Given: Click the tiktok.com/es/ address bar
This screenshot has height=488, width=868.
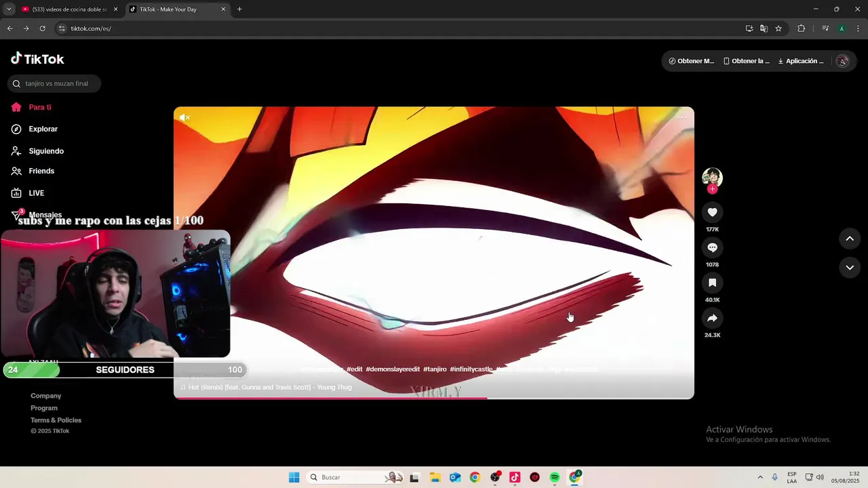Looking at the screenshot, I should click(400, 28).
